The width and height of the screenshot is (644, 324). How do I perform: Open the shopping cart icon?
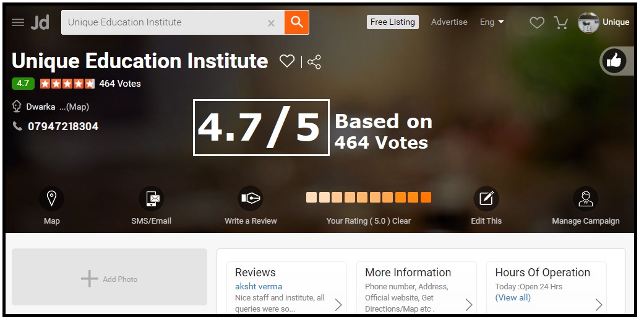coord(561,22)
